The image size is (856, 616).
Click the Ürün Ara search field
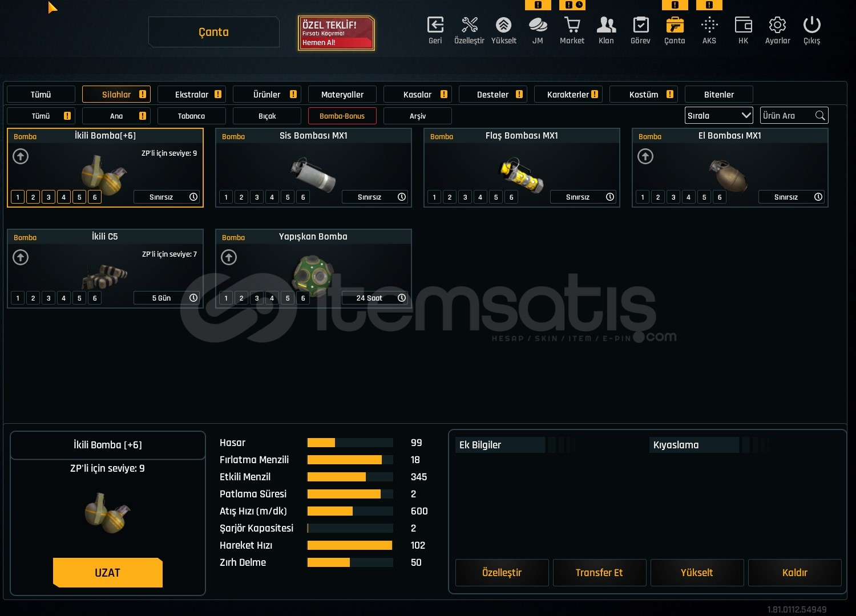point(788,116)
